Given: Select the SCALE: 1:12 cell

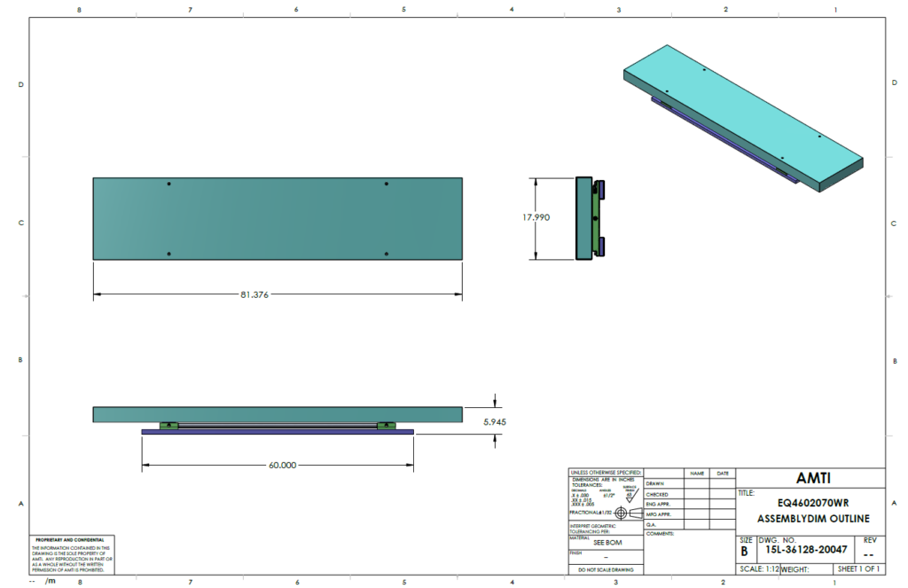Looking at the screenshot, I should tap(757, 568).
